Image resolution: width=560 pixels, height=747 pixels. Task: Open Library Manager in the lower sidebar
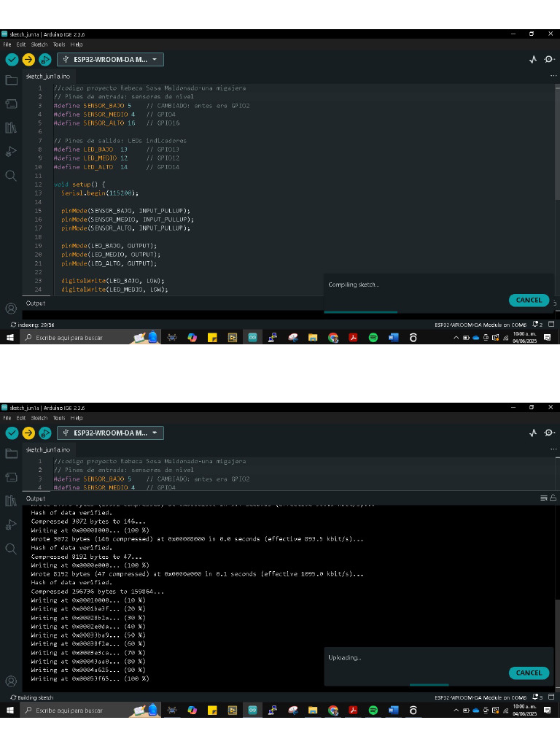coord(11,500)
